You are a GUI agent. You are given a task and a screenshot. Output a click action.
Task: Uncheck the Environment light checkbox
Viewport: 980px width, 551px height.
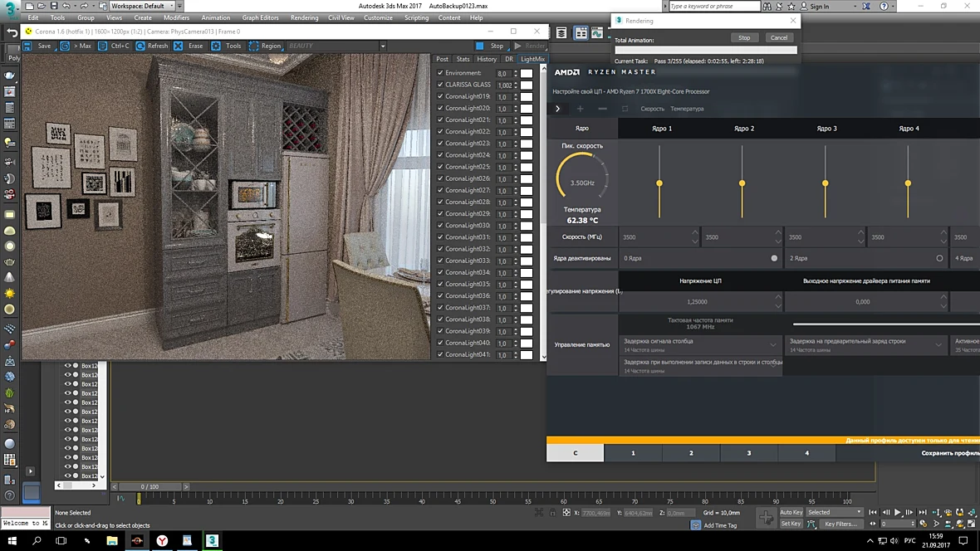[440, 73]
